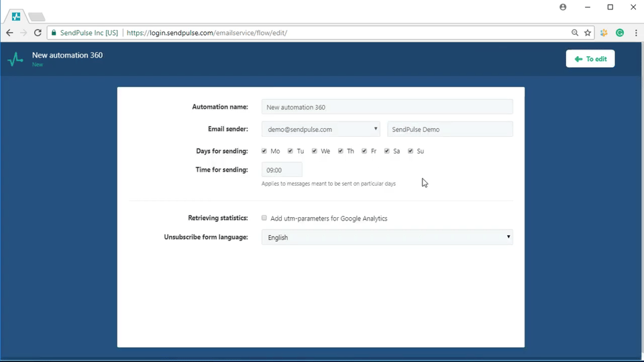This screenshot has height=362, width=644.
Task: Click the To edit button
Action: 590,59
